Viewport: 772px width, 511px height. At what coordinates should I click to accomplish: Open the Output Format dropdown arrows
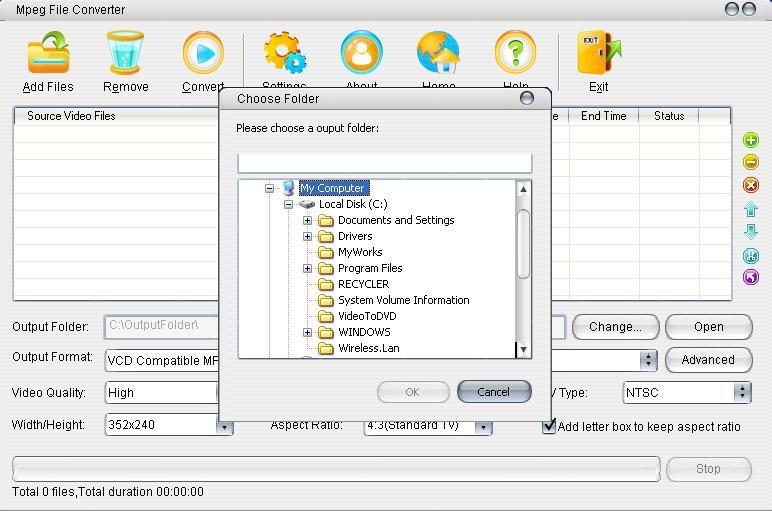pos(648,360)
